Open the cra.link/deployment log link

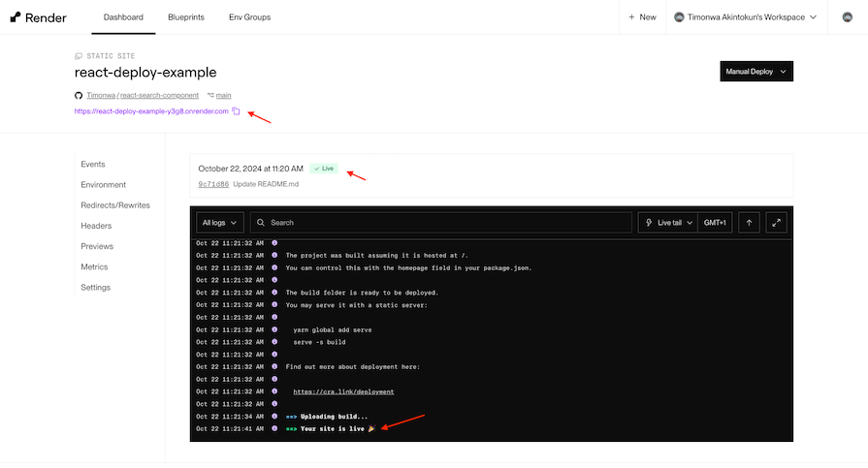[x=343, y=391]
